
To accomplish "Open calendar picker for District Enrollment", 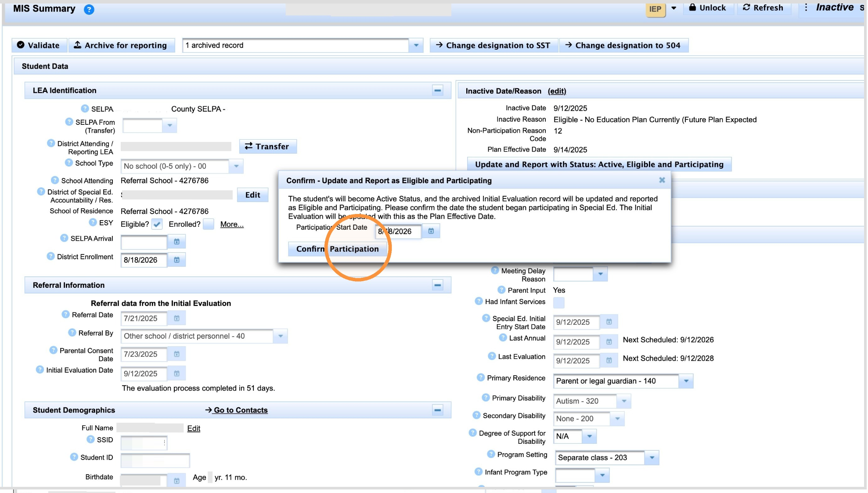I will (x=176, y=260).
